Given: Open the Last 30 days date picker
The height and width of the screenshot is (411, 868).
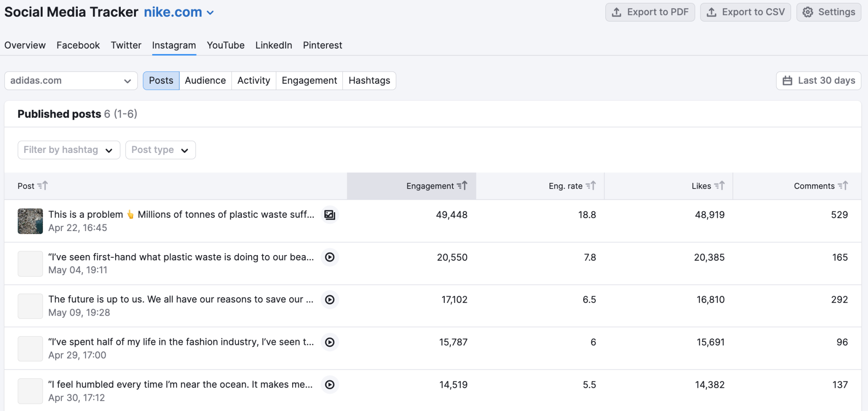Looking at the screenshot, I should point(819,81).
